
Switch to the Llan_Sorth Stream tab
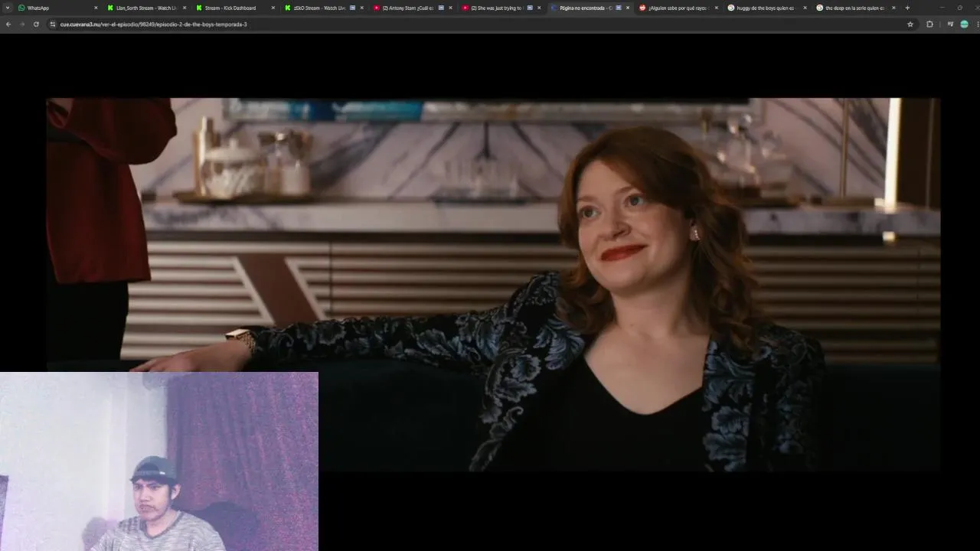pos(145,8)
